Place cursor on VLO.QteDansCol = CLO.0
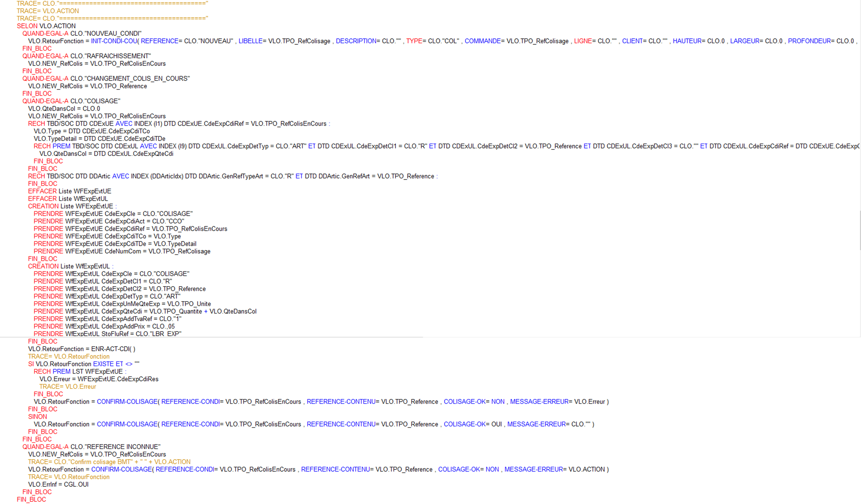This screenshot has height=504, width=861. [x=64, y=108]
